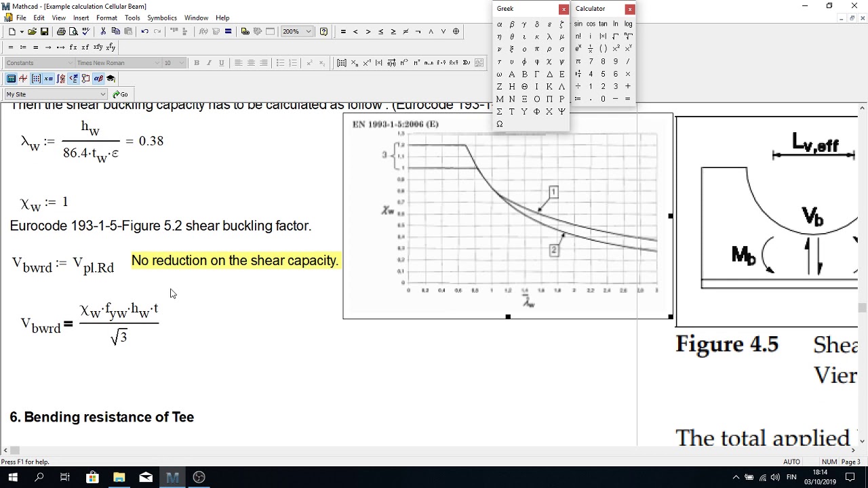868x488 pixels.
Task: Select the shear buckling factor graph image
Action: click(x=508, y=216)
